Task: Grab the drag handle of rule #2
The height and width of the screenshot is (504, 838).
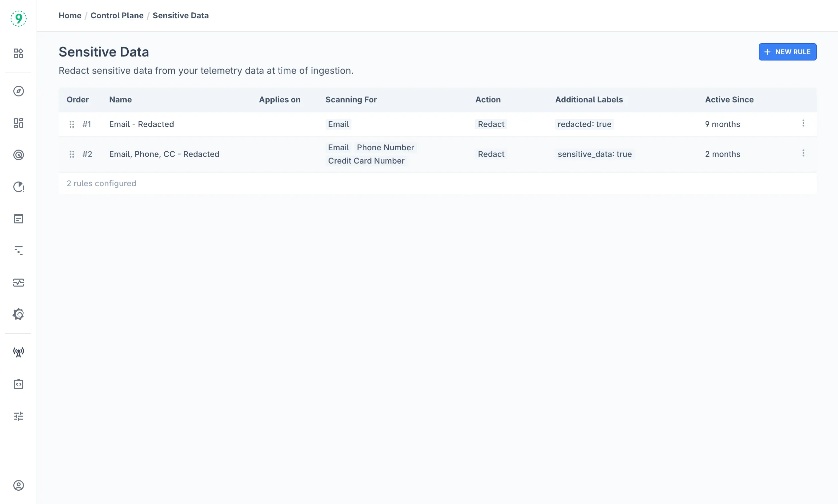Action: click(72, 154)
